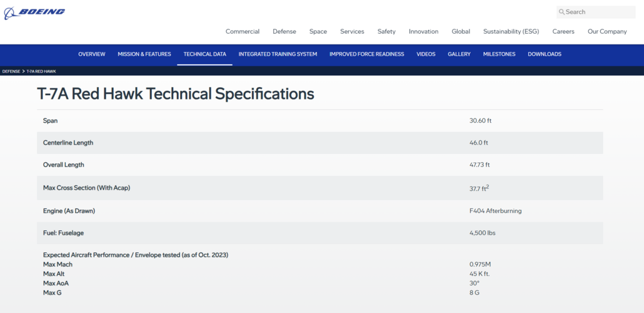Switch to the Videos tab

426,54
